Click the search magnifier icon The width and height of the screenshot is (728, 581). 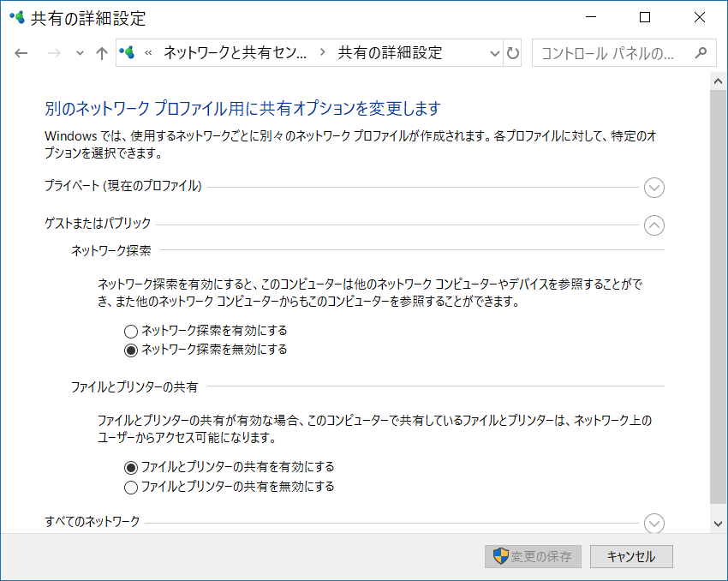click(701, 53)
